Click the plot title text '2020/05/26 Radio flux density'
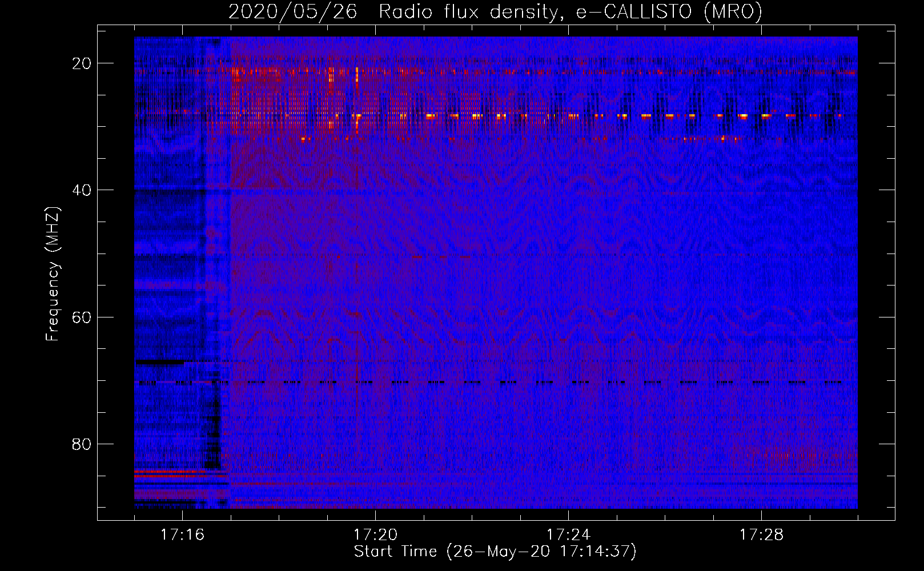This screenshot has width=924, height=571. (393, 12)
